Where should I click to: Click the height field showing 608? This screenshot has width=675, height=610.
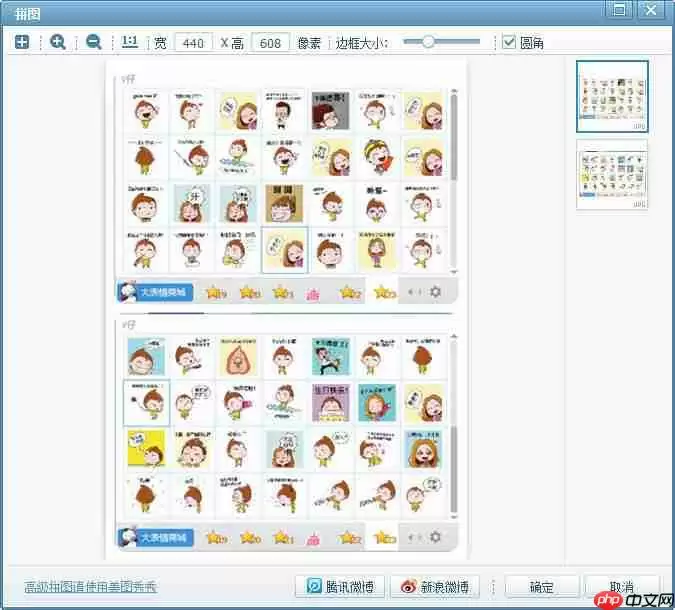[x=270, y=43]
